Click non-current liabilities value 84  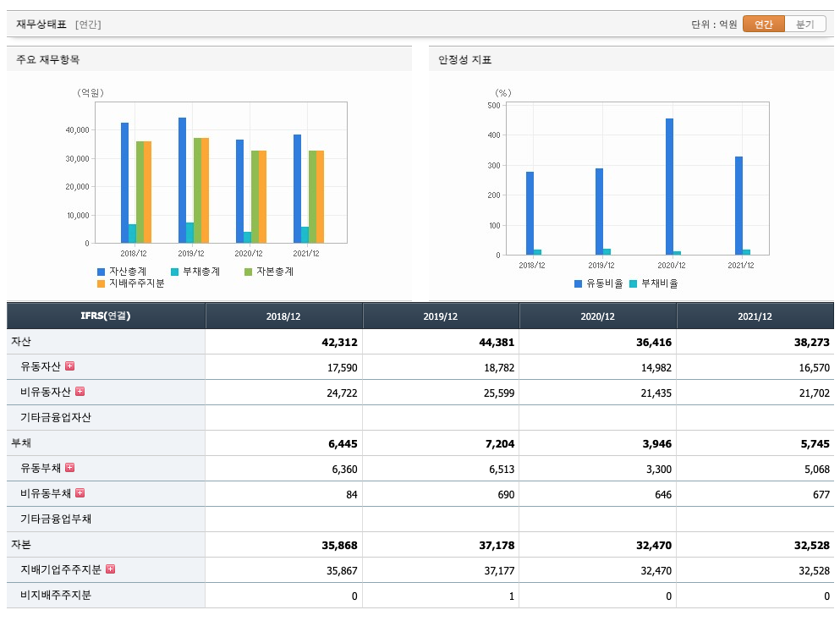[x=351, y=495]
